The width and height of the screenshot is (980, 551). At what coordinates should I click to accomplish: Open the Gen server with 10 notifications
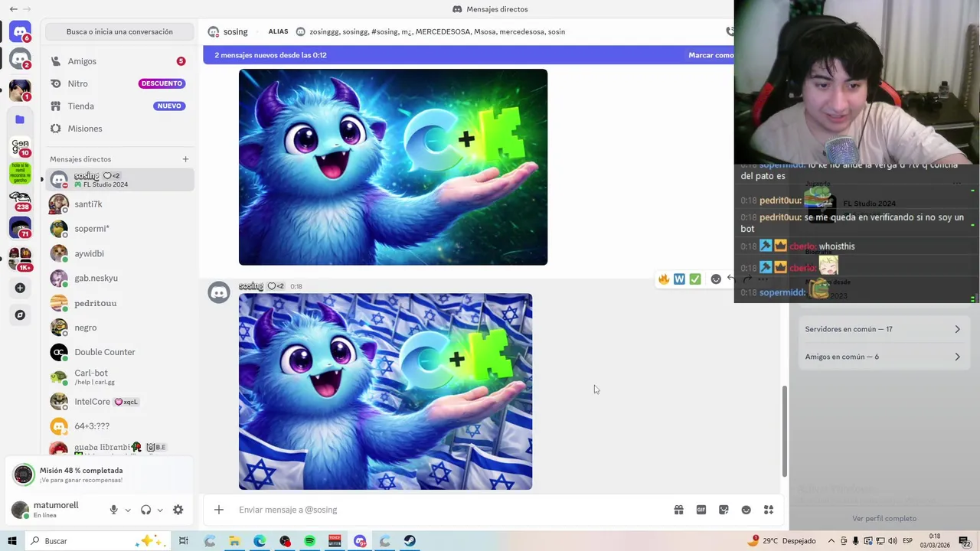pyautogui.click(x=20, y=146)
